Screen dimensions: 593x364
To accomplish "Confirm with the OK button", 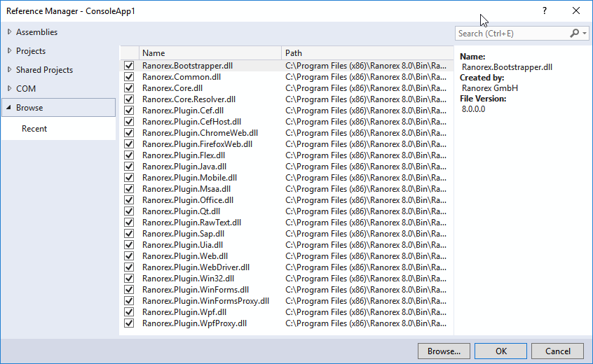I will point(500,351).
